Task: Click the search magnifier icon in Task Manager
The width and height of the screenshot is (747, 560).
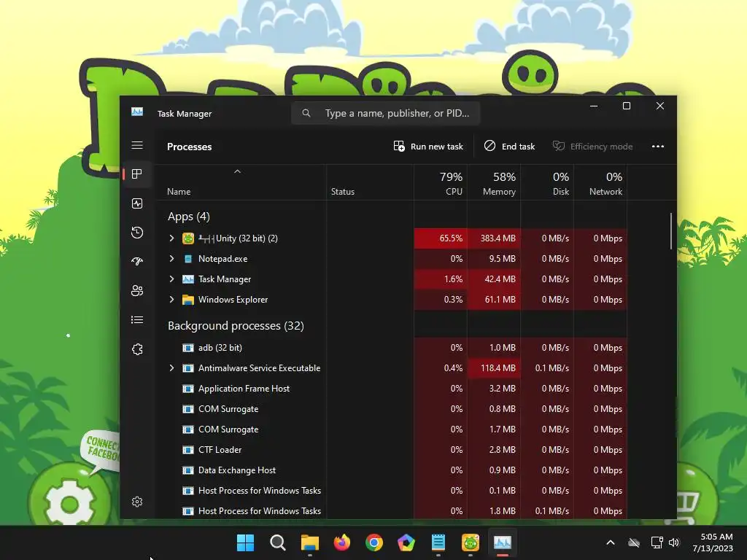Action: (x=306, y=113)
